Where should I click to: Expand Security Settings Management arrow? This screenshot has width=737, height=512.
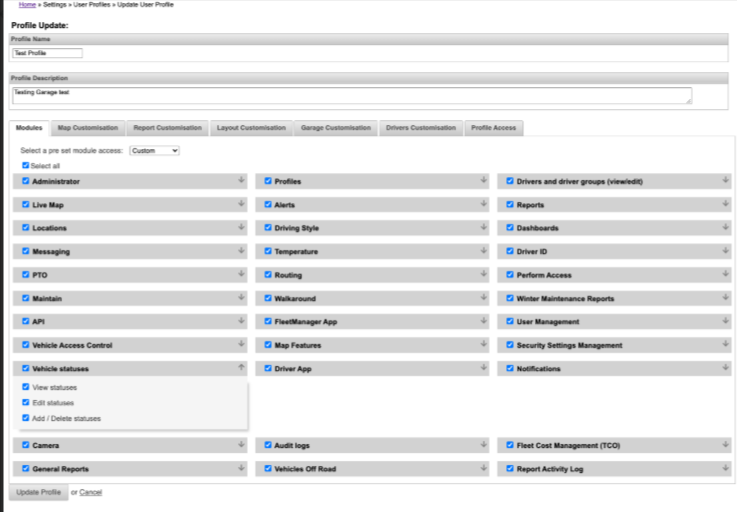(x=725, y=344)
